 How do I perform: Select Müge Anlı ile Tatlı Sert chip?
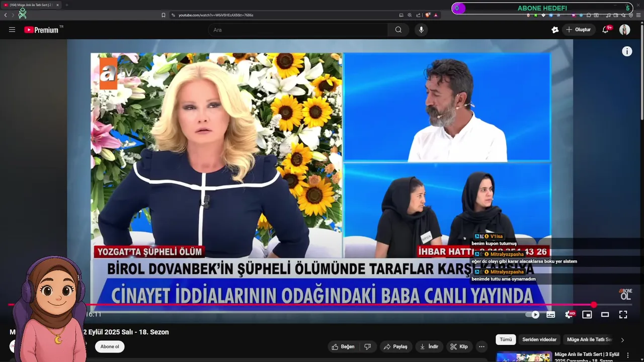point(589,339)
